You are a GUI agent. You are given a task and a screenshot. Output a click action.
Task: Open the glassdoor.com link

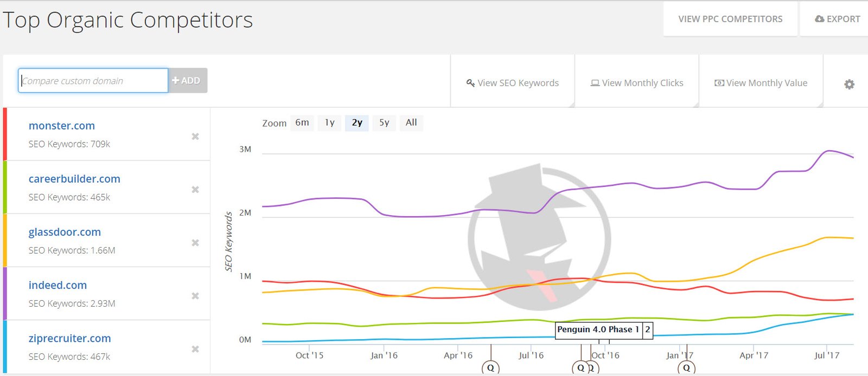pyautogui.click(x=65, y=232)
